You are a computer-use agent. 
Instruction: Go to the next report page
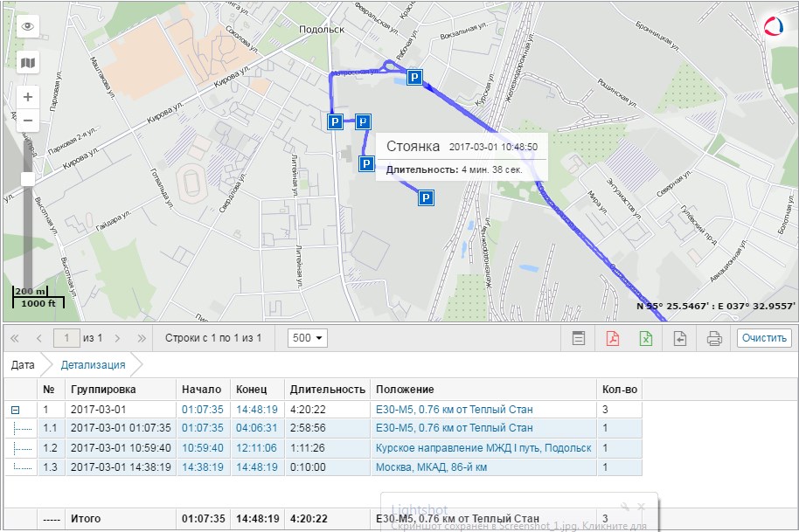coord(117,338)
